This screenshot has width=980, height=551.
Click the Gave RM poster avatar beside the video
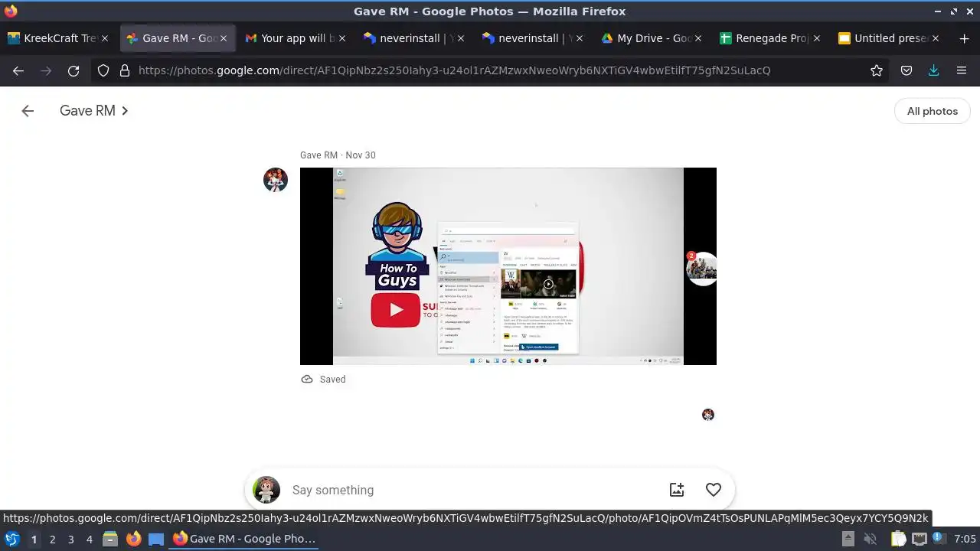276,180
